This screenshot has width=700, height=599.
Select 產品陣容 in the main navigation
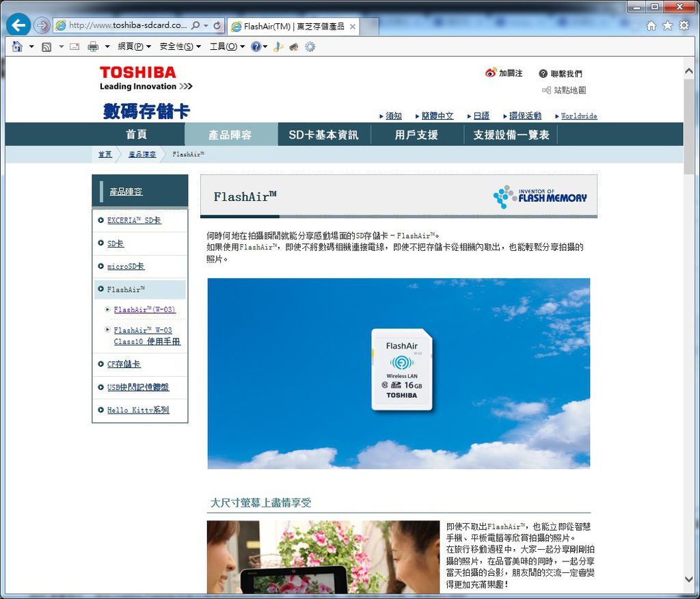(231, 134)
